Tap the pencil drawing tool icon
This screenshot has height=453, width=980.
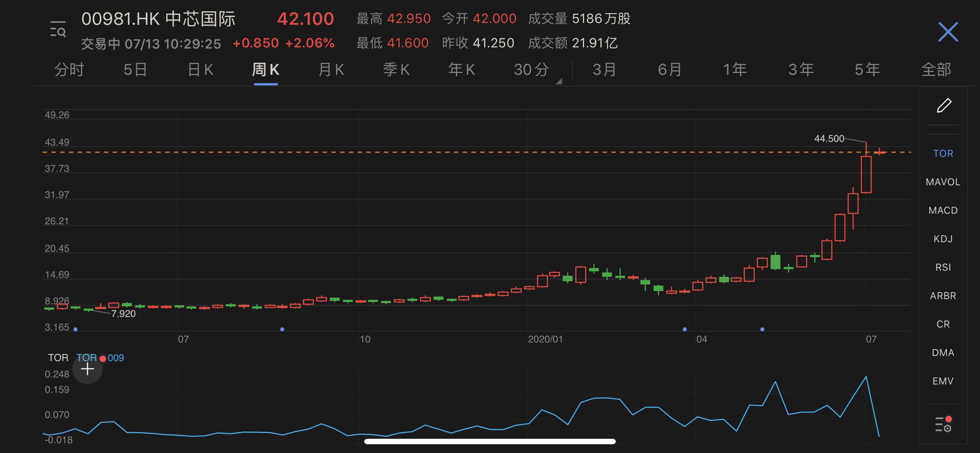[x=944, y=106]
